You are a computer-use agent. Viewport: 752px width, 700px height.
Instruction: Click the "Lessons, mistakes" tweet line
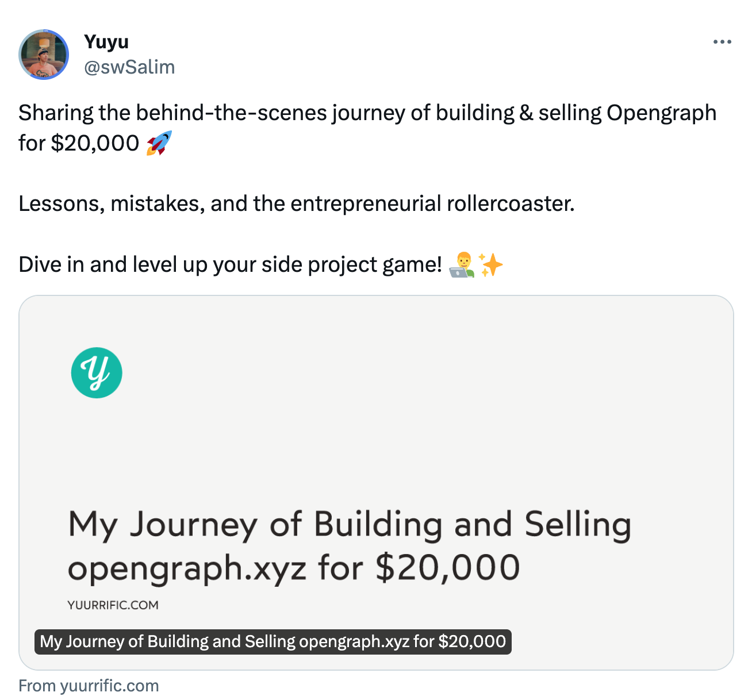tap(296, 203)
